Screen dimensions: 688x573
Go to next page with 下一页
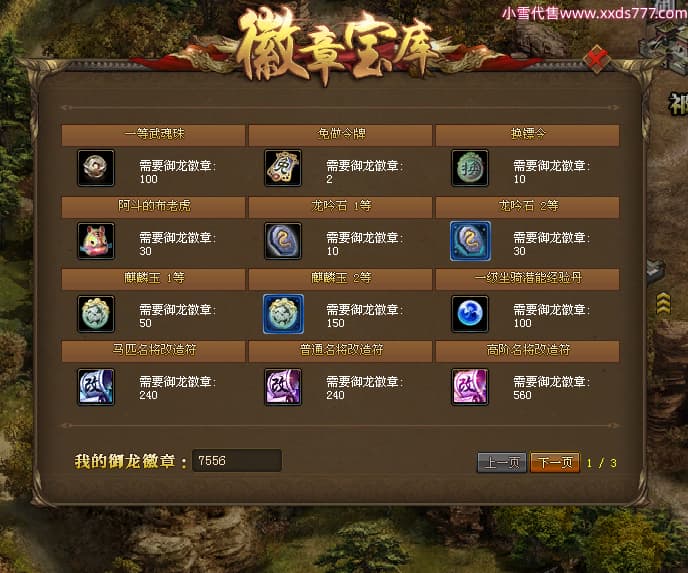tap(555, 462)
